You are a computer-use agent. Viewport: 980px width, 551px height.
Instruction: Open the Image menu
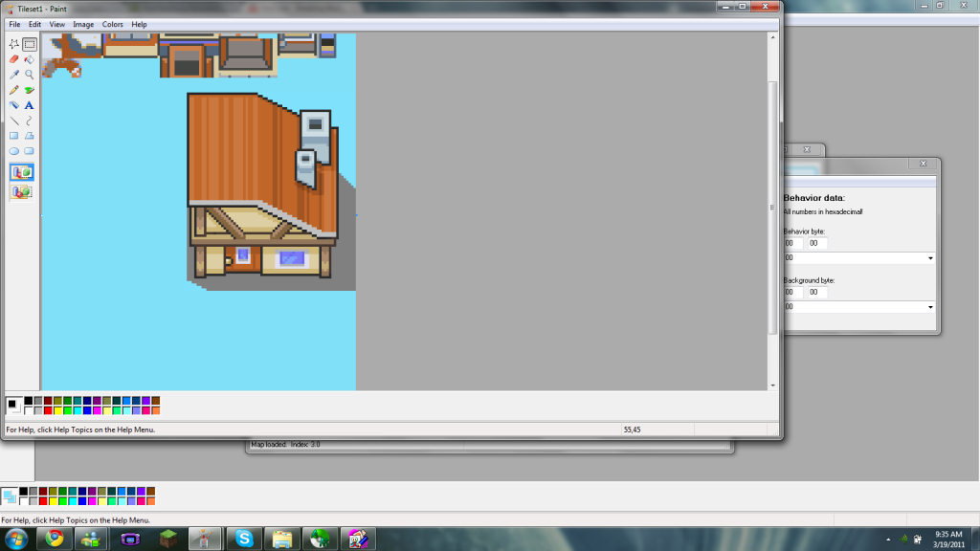coord(83,24)
